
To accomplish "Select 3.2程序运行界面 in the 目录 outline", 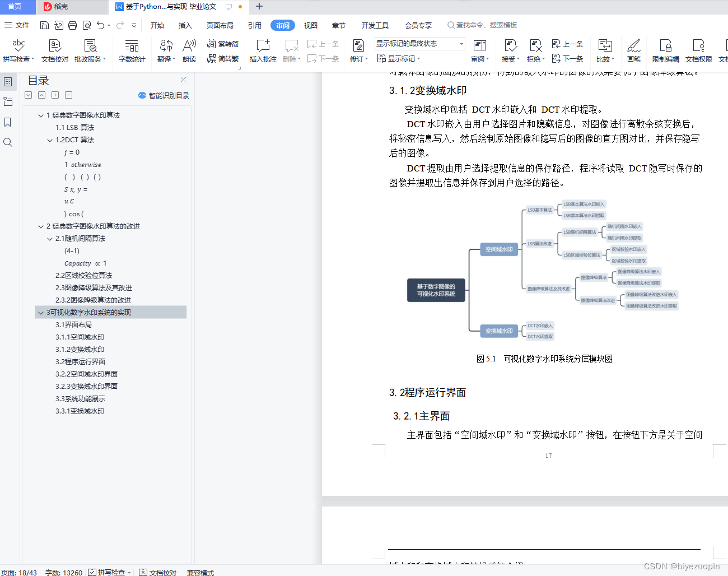I will tap(81, 361).
